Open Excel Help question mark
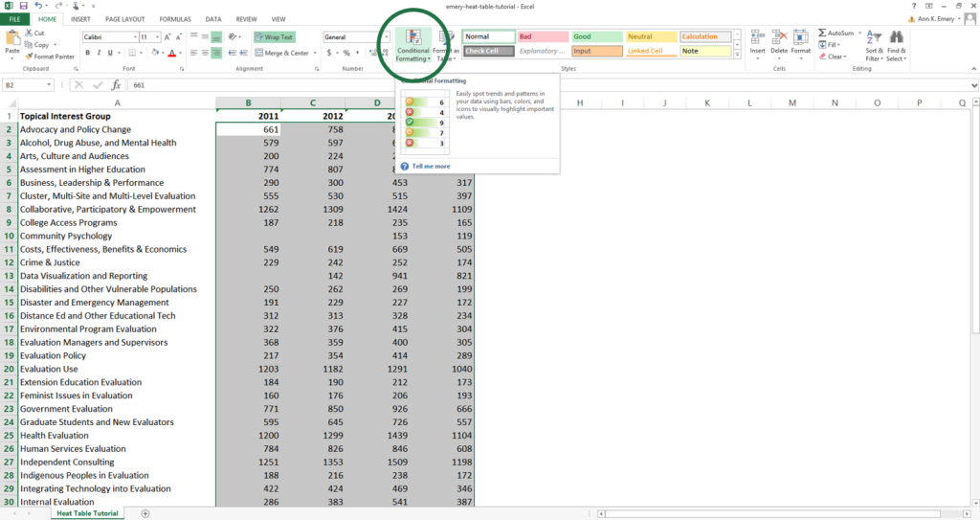980x520 pixels. coord(914,6)
